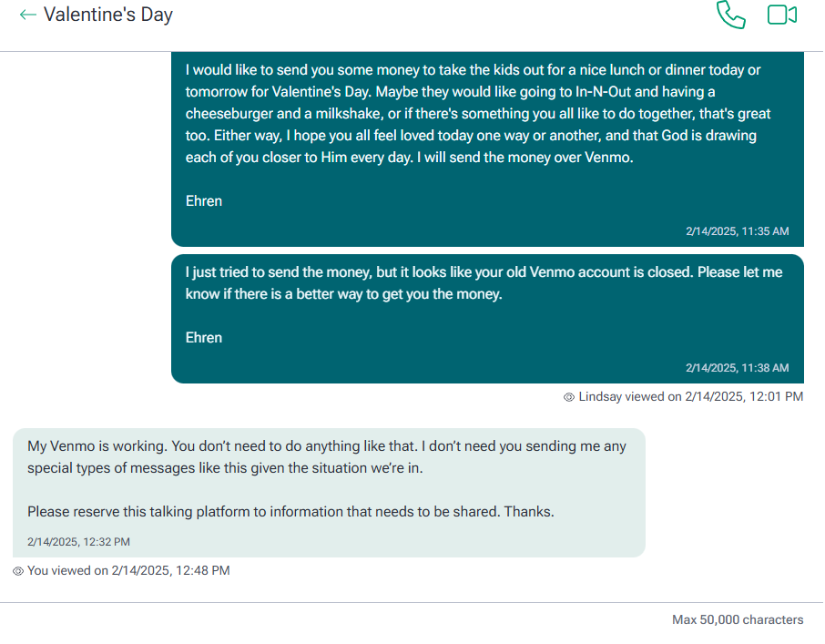Click the eye icon beside Lindsay viewed
The width and height of the screenshot is (825, 644).
click(x=569, y=397)
